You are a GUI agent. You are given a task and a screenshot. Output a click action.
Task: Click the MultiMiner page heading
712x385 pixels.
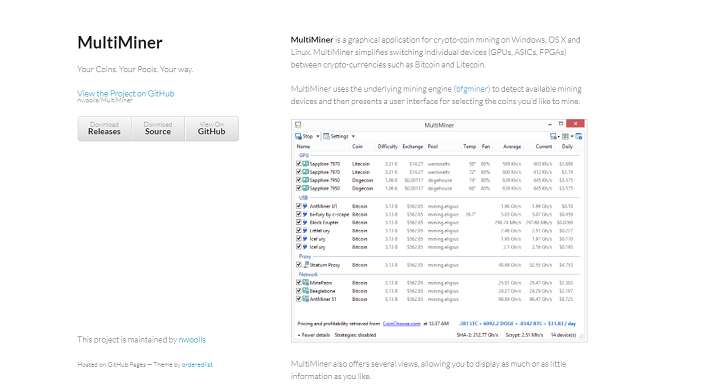point(120,43)
